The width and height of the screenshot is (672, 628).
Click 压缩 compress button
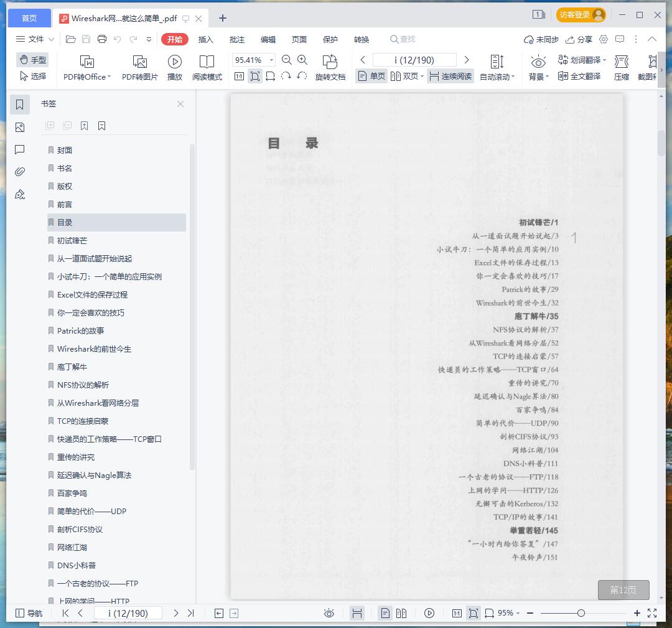622,68
